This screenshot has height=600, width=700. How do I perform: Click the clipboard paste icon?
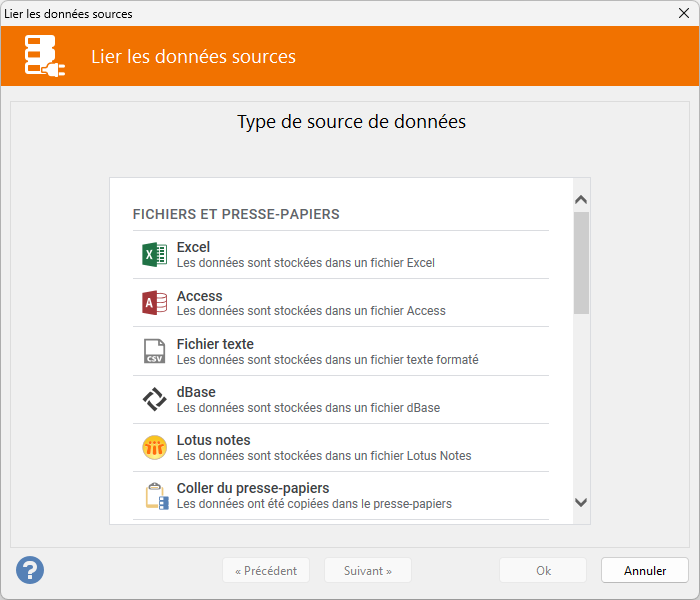[x=154, y=495]
